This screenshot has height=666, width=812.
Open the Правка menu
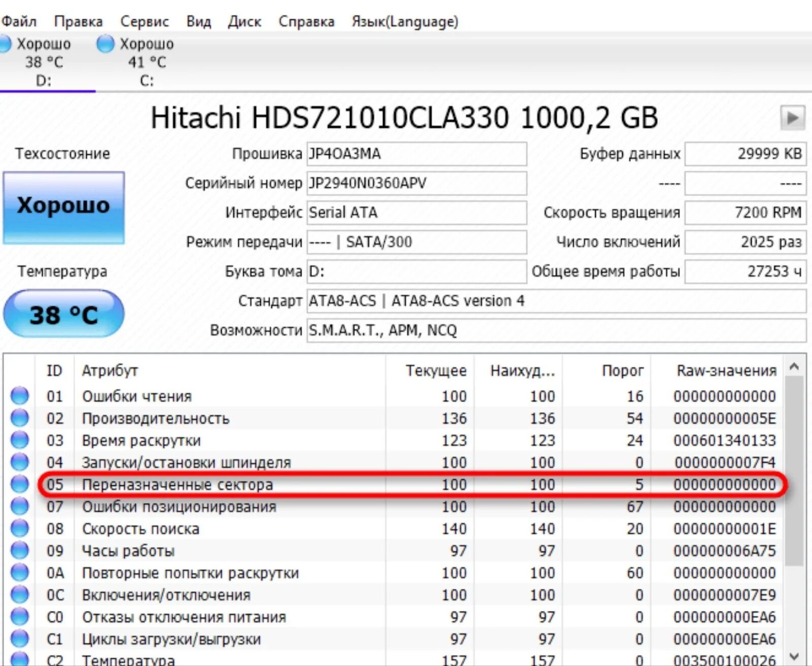78,21
